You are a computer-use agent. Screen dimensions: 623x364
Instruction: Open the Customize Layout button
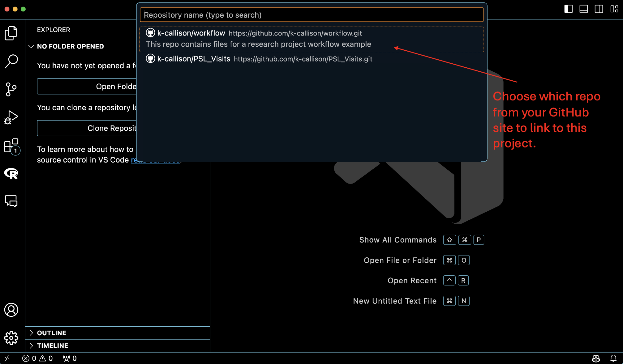coord(614,9)
